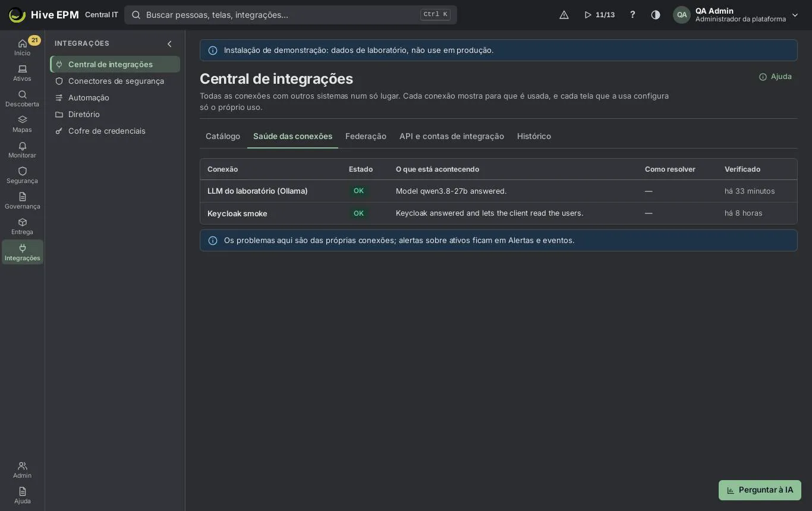Select the Saúde das conexões tab

point(292,136)
